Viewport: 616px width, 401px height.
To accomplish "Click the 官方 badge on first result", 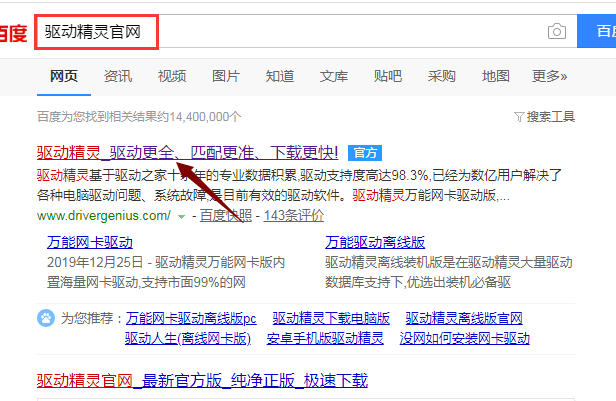I will tap(365, 153).
